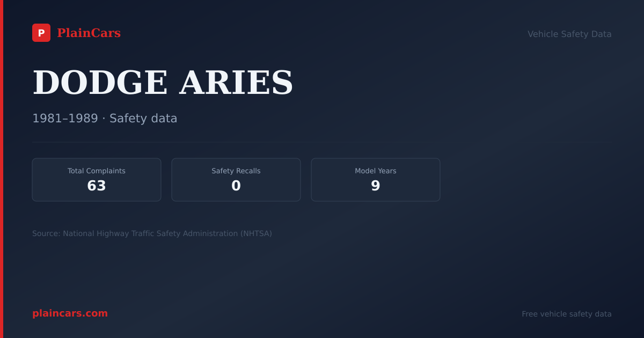Screen dimensions: 644x338
Task: Open the Model Years stat card
Action: point(376,180)
